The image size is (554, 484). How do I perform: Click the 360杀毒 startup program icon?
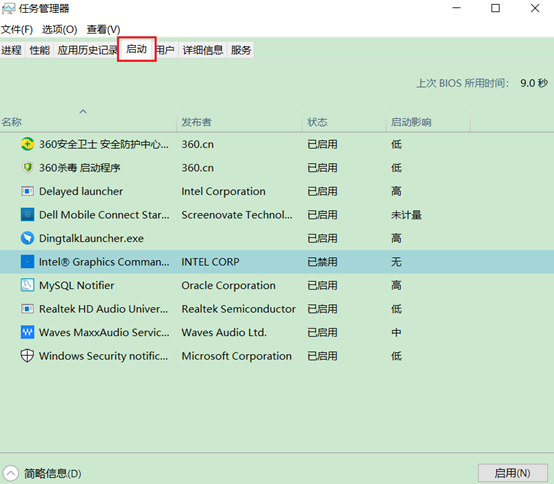(27, 167)
